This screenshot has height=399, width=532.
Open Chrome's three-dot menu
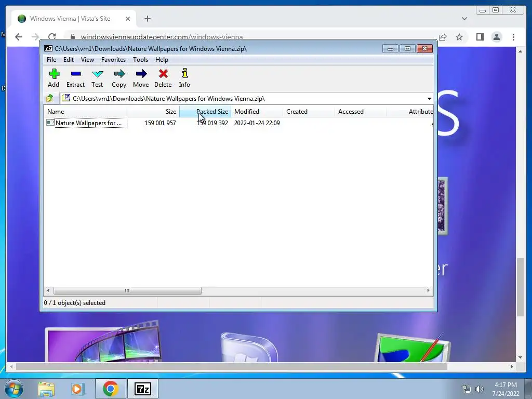(513, 37)
